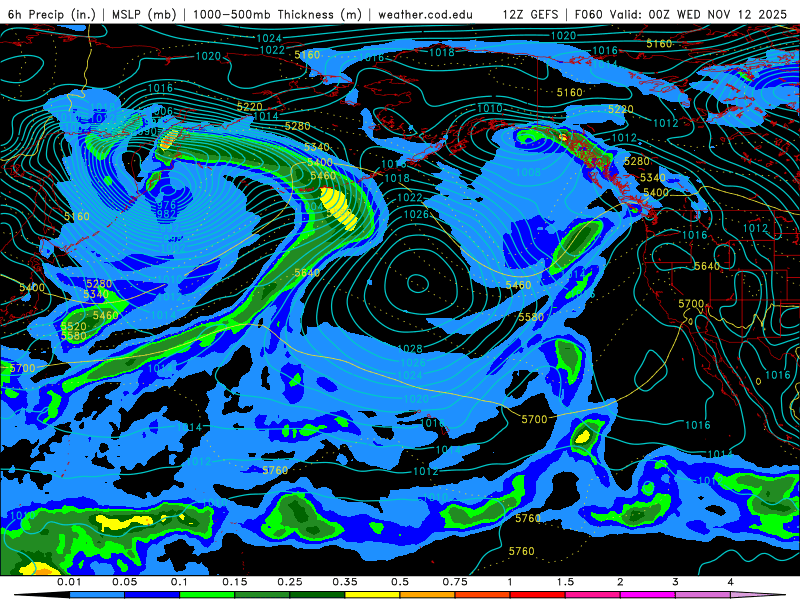
Task: Click the '1008' isobar label near Alaska low
Action: point(528,172)
